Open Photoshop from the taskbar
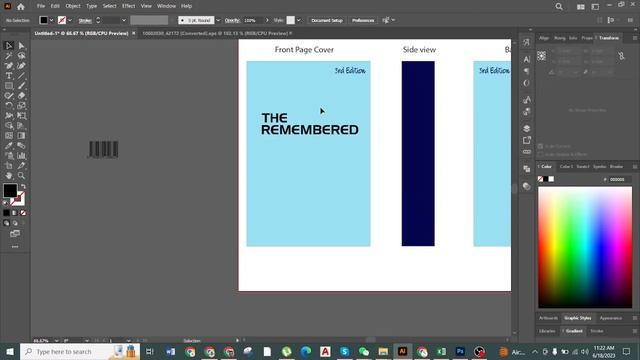Viewport: 640px width, 360px height. [x=460, y=351]
